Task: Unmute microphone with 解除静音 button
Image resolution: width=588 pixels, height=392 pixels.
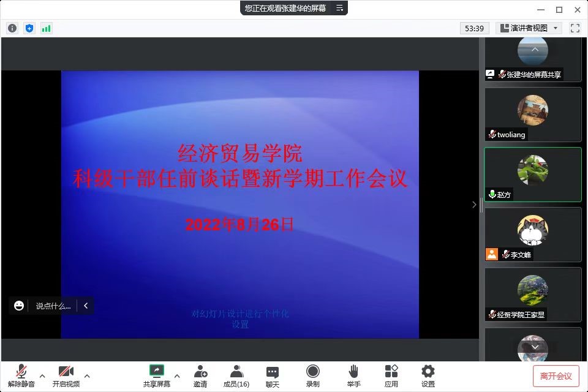Action: (21, 376)
